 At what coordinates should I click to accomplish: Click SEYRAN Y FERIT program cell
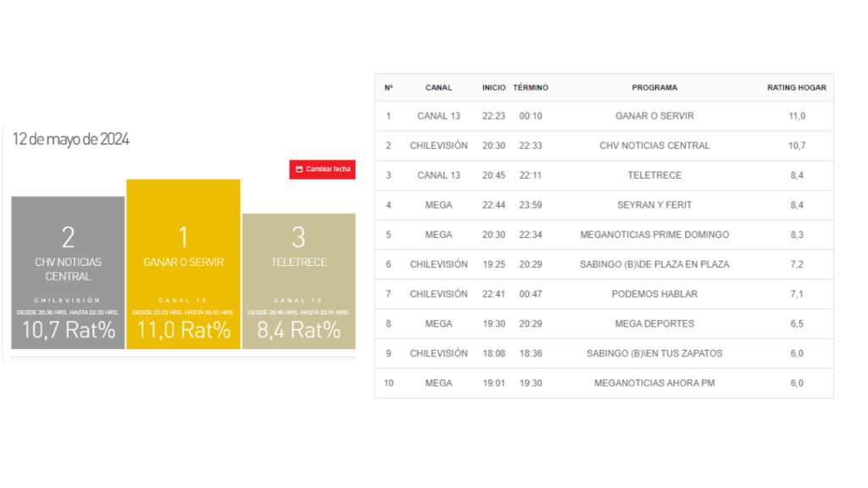pyautogui.click(x=654, y=205)
